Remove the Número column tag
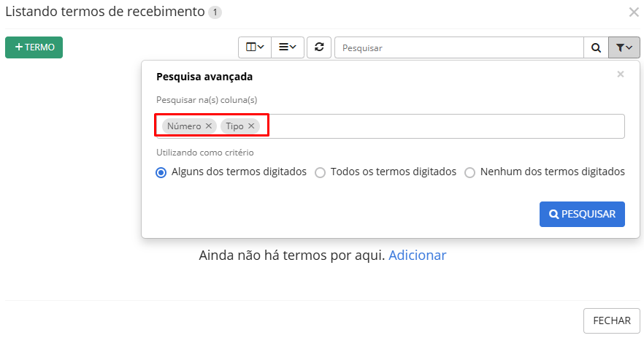 (x=209, y=126)
